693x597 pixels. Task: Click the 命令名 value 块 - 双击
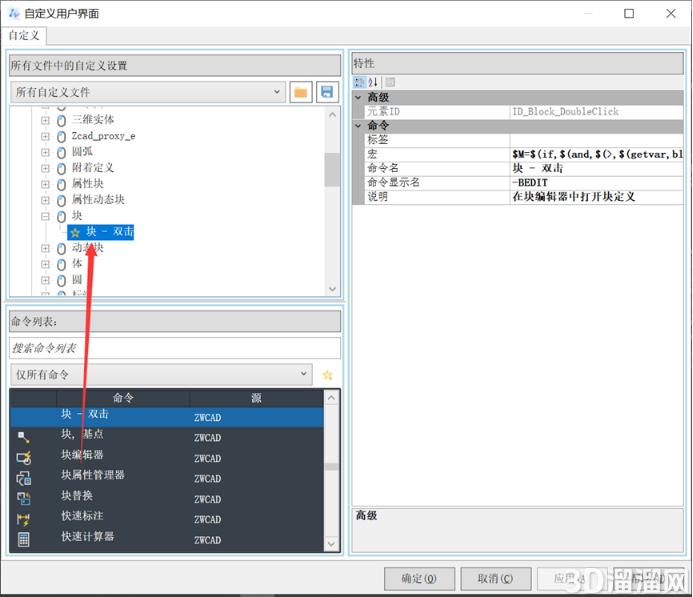coord(597,168)
